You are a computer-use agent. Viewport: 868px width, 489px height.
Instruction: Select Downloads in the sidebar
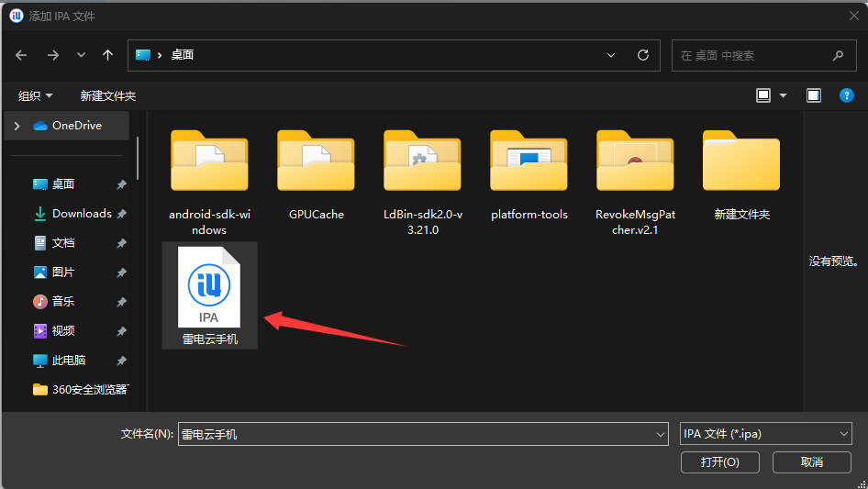(82, 214)
